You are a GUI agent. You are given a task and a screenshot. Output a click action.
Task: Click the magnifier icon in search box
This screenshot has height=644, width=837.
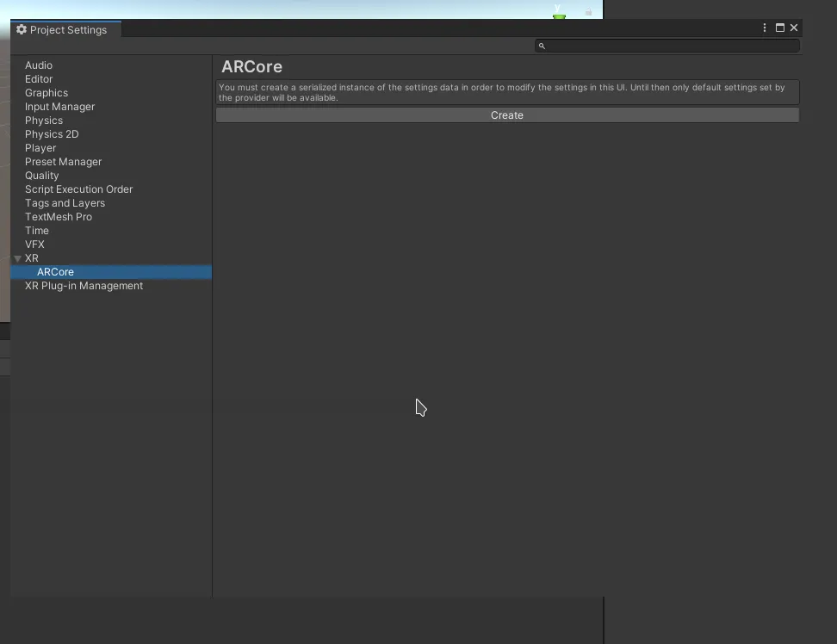[542, 46]
